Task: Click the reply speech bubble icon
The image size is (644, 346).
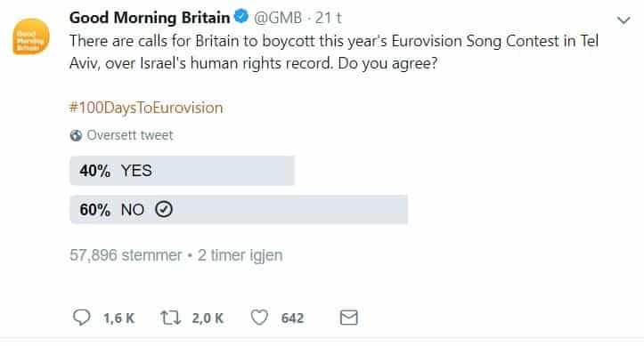Action: [x=81, y=318]
